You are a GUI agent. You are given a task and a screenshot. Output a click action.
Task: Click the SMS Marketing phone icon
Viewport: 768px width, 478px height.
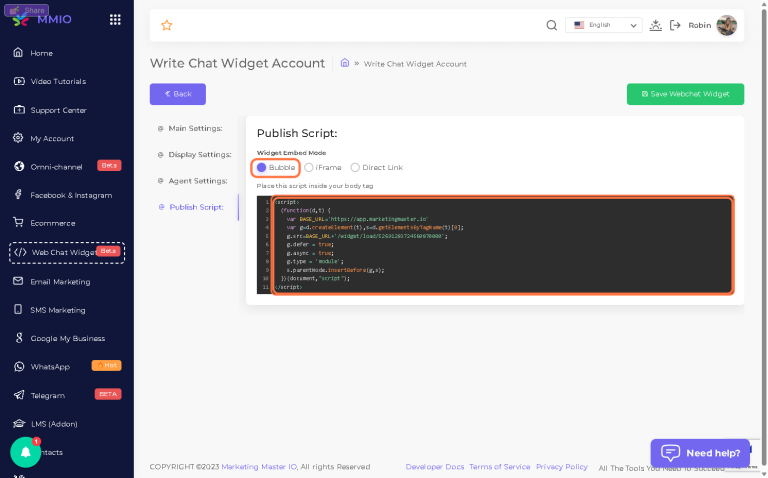[x=18, y=309]
